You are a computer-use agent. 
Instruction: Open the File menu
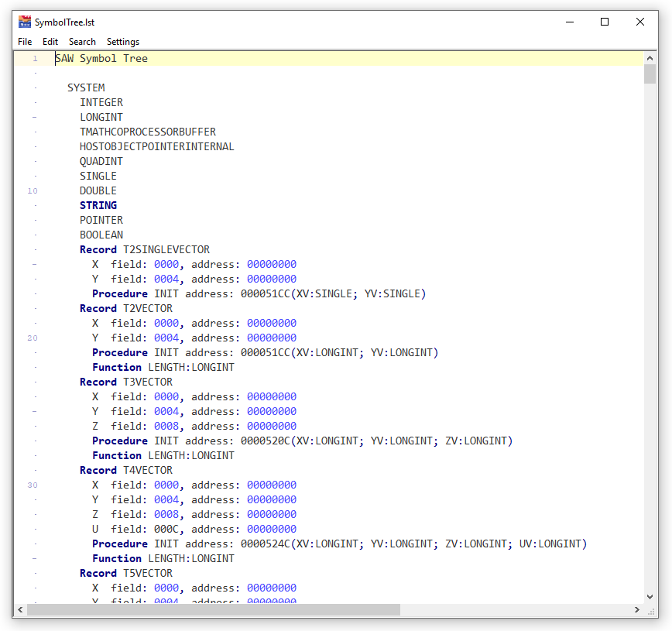[25, 42]
